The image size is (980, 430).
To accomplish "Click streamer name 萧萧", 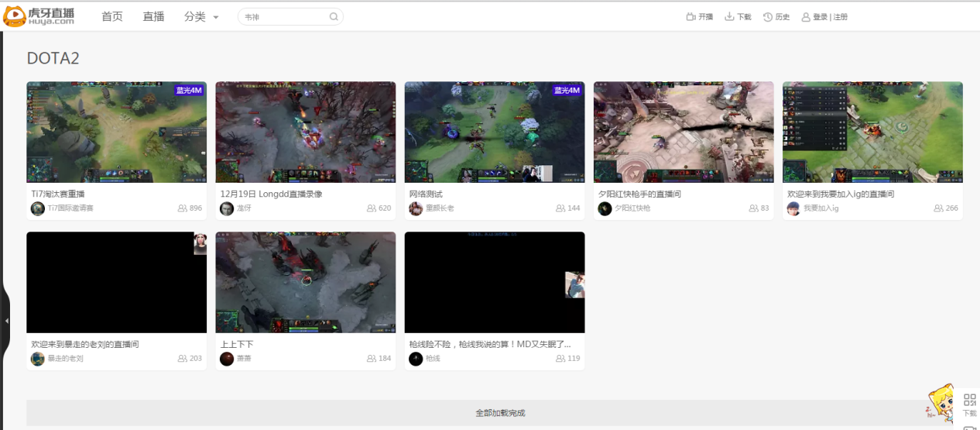I will tap(244, 359).
